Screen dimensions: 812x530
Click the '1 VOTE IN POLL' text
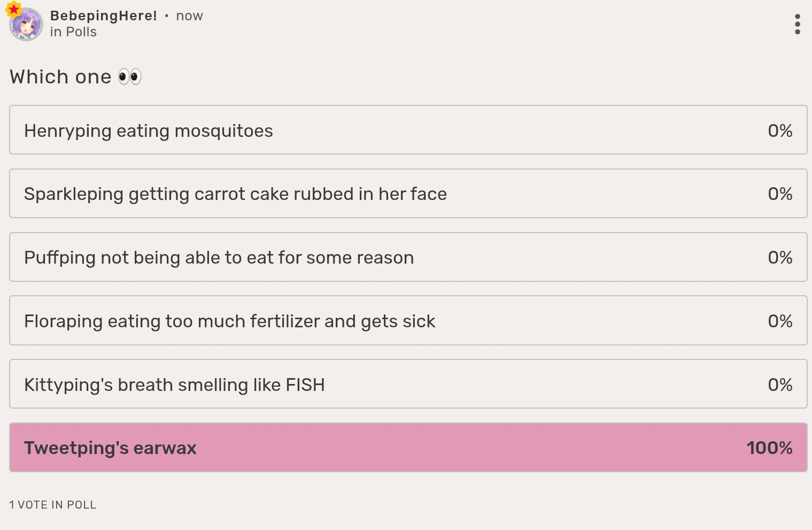[53, 505]
